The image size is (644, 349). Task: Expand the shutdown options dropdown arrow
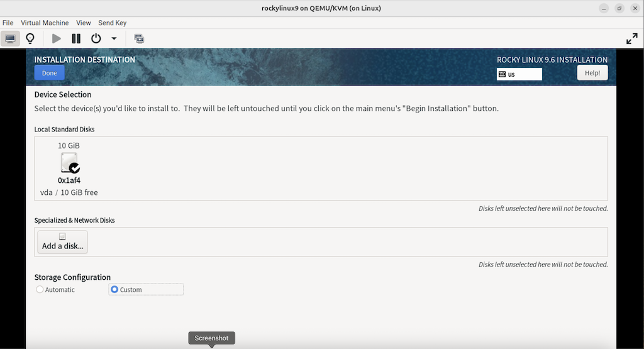(x=114, y=38)
